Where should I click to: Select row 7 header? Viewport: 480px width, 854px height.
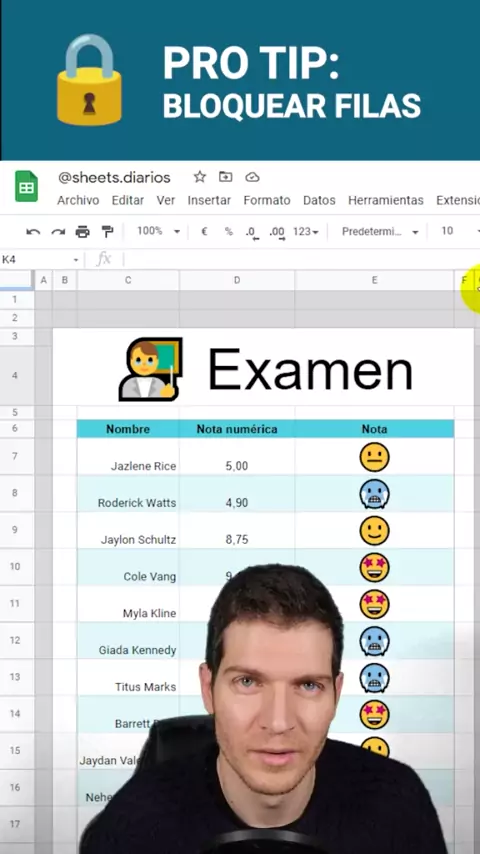(x=17, y=456)
